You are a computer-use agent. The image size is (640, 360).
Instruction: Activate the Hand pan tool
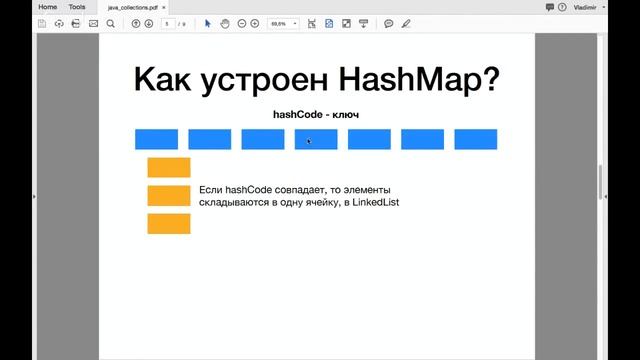(225, 24)
